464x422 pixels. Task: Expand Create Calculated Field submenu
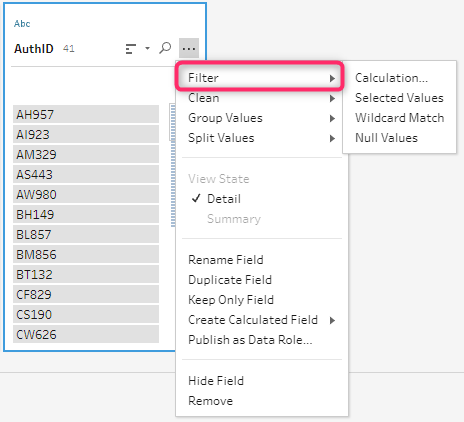click(x=262, y=320)
